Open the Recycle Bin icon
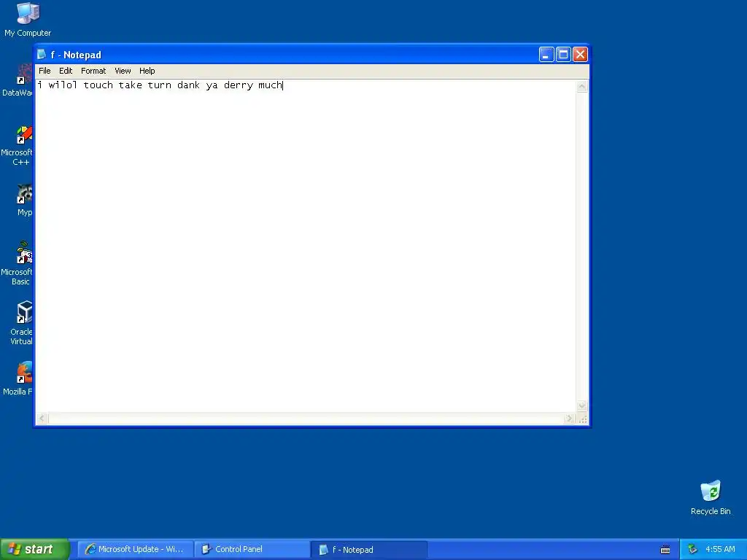Viewport: 747px width, 560px height. coord(711,497)
